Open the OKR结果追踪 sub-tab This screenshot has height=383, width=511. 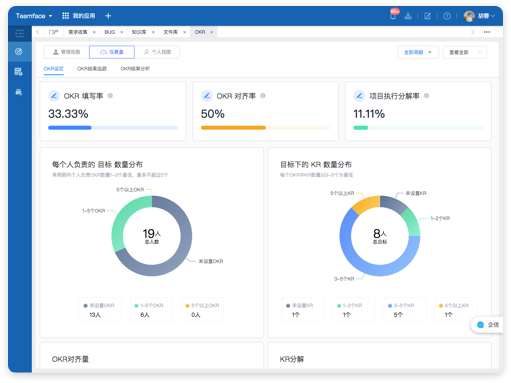click(x=92, y=69)
